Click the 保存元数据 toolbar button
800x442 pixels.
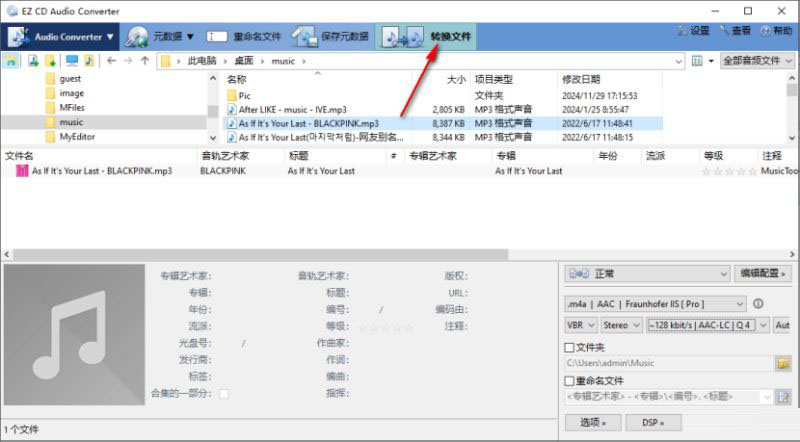[x=331, y=37]
